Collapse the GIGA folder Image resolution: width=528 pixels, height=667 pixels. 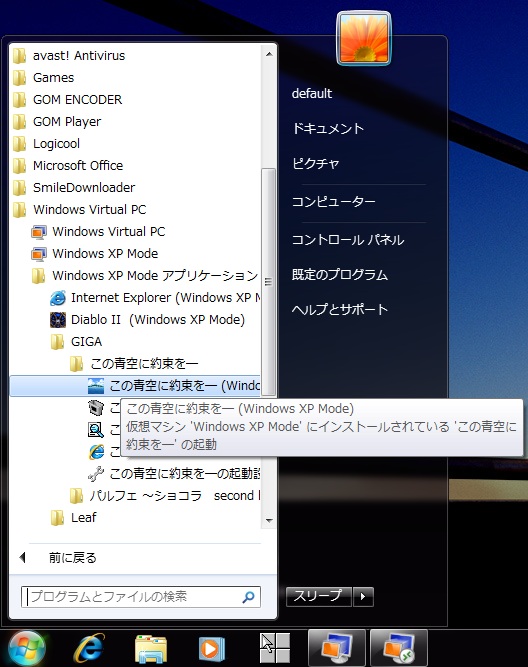77,342
